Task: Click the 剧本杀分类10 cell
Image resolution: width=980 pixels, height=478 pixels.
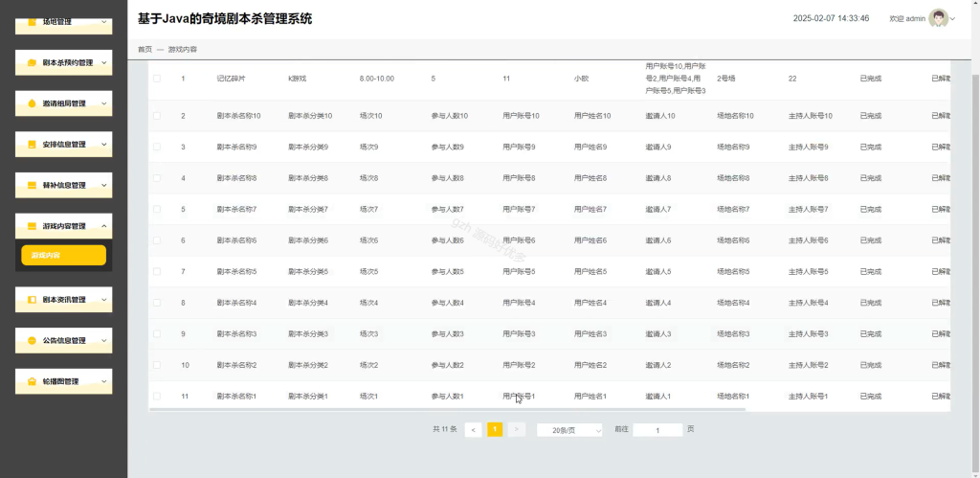Action: point(310,116)
